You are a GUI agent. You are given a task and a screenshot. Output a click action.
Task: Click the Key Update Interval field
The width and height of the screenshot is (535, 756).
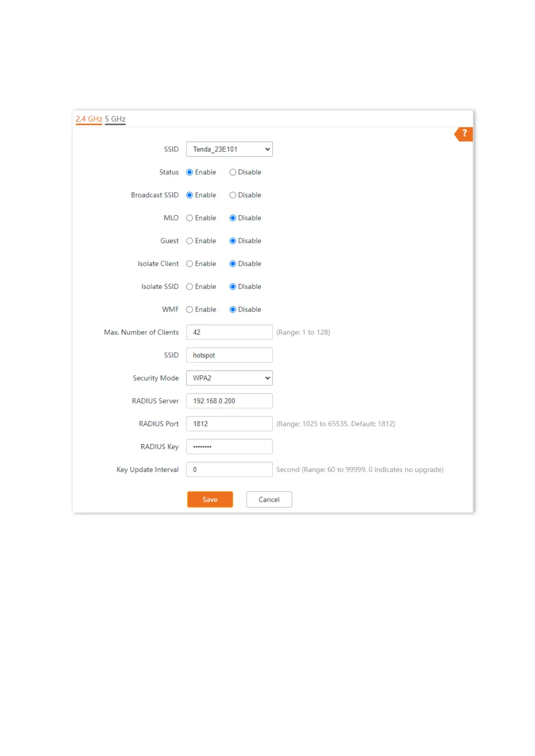pyautogui.click(x=229, y=470)
